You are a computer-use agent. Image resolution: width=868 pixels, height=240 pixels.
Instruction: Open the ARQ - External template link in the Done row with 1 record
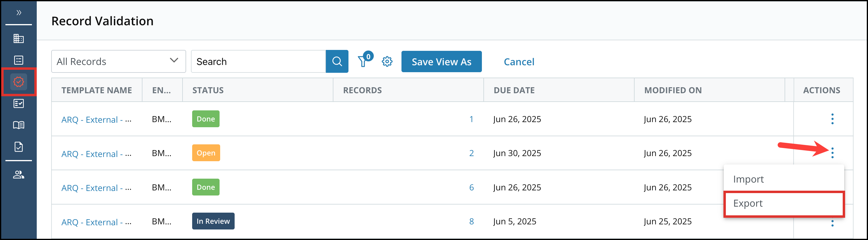(x=96, y=119)
